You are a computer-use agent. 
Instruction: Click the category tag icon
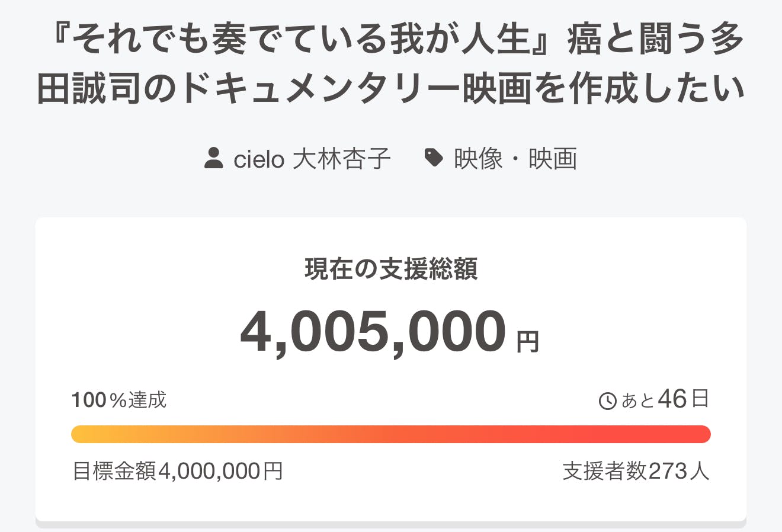[434, 158]
